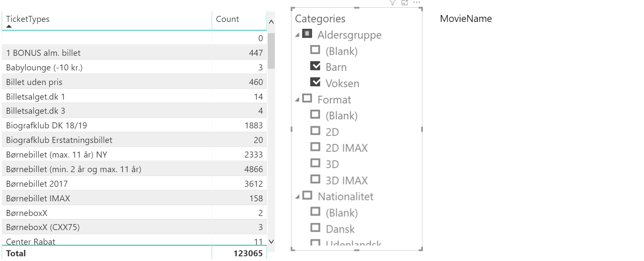
Task: Check the Format group checkbox
Action: (307, 98)
